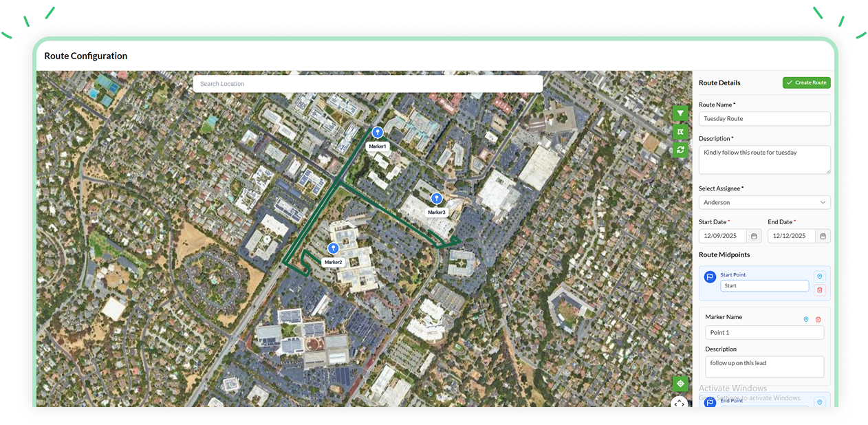
Task: Click the green locate-me crosshair button
Action: 680,384
